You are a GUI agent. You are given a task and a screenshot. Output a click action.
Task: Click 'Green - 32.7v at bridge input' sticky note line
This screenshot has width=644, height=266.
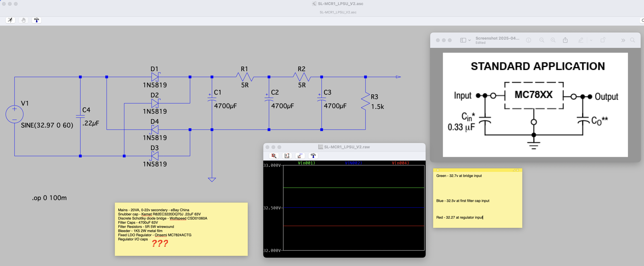point(459,176)
